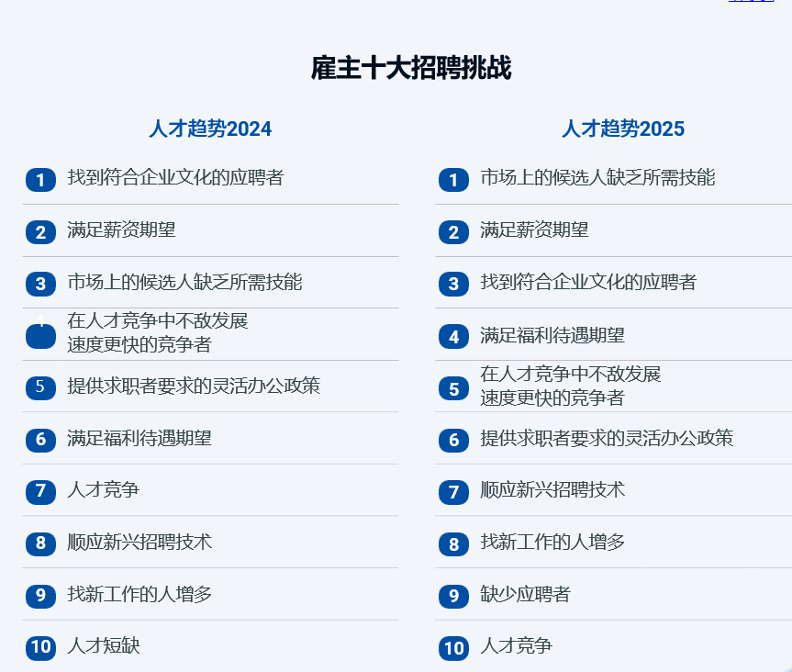Select 提供求职者要求的灵活办公政策 in the 2024 list

pyautogui.click(x=194, y=386)
